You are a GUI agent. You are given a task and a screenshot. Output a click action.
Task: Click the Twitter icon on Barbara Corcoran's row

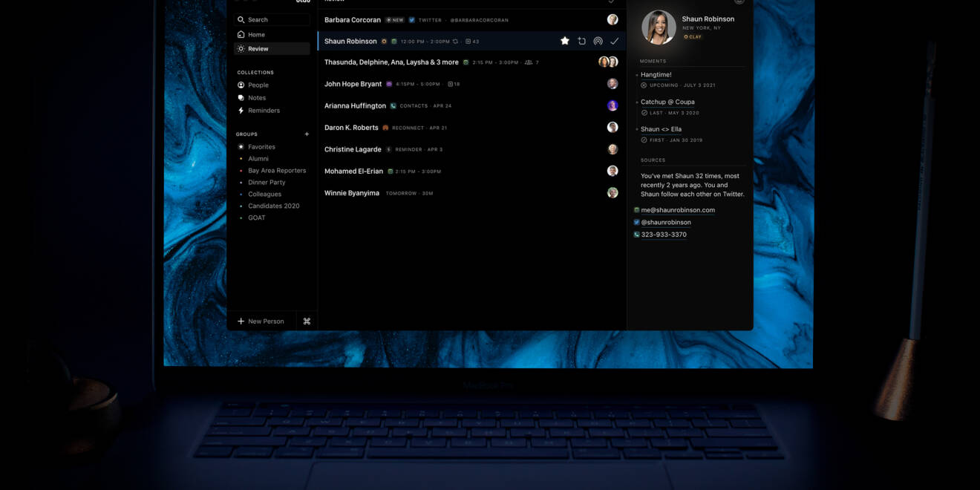pos(411,20)
